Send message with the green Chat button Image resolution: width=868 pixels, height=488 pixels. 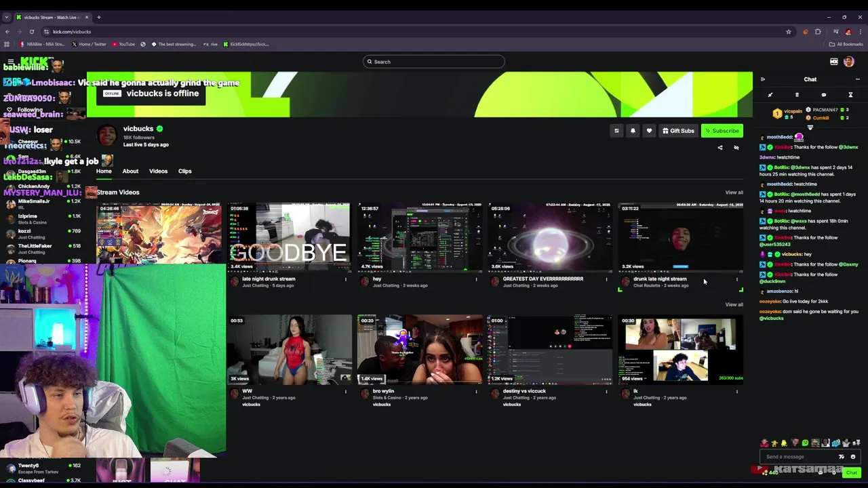[852, 472]
